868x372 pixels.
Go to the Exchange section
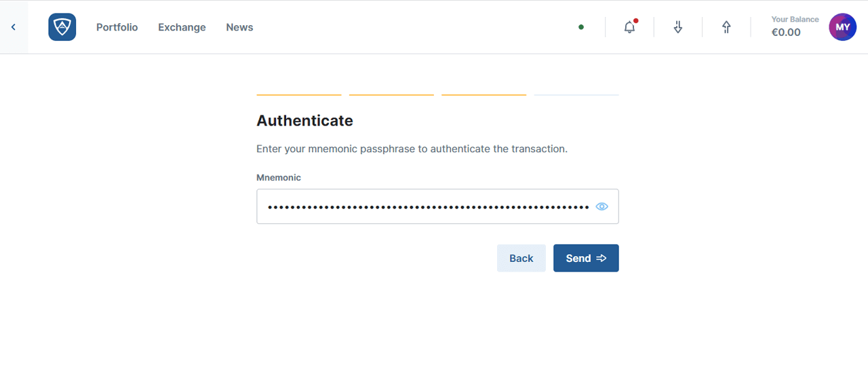tap(182, 27)
